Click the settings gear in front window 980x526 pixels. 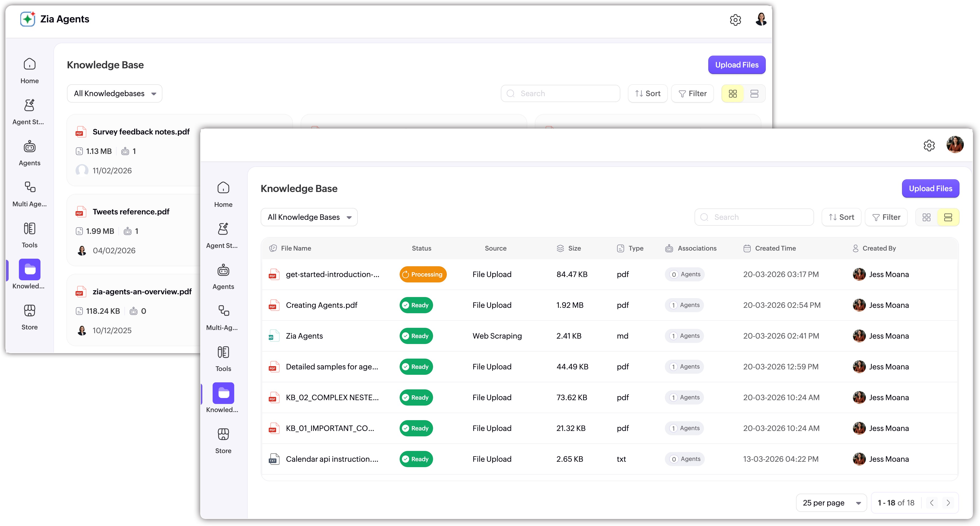pyautogui.click(x=929, y=145)
